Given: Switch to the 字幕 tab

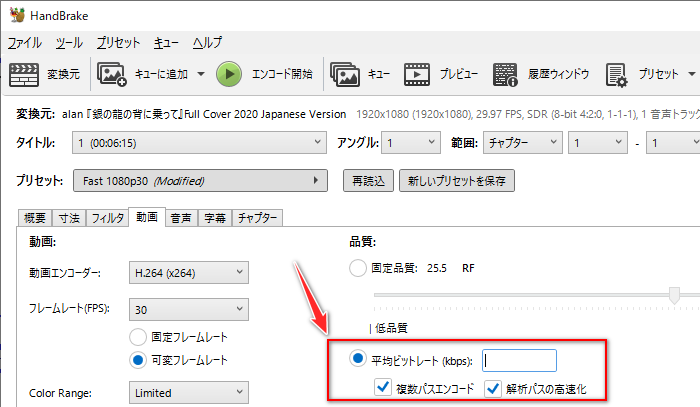Looking at the screenshot, I should coord(215,218).
